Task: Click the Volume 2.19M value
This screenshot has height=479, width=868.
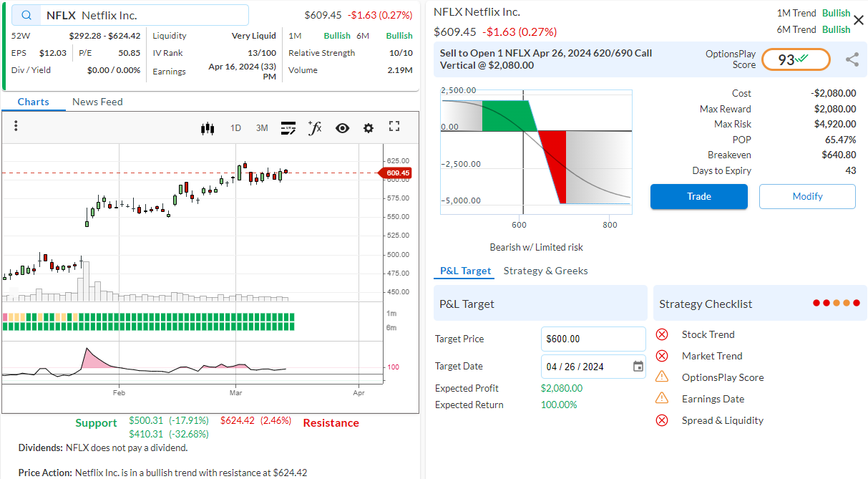Action: [400, 70]
